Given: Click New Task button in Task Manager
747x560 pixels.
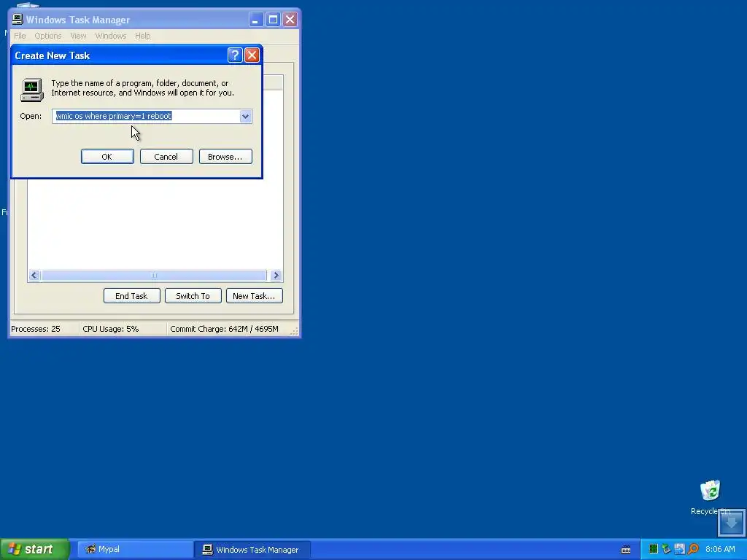Looking at the screenshot, I should click(x=255, y=296).
